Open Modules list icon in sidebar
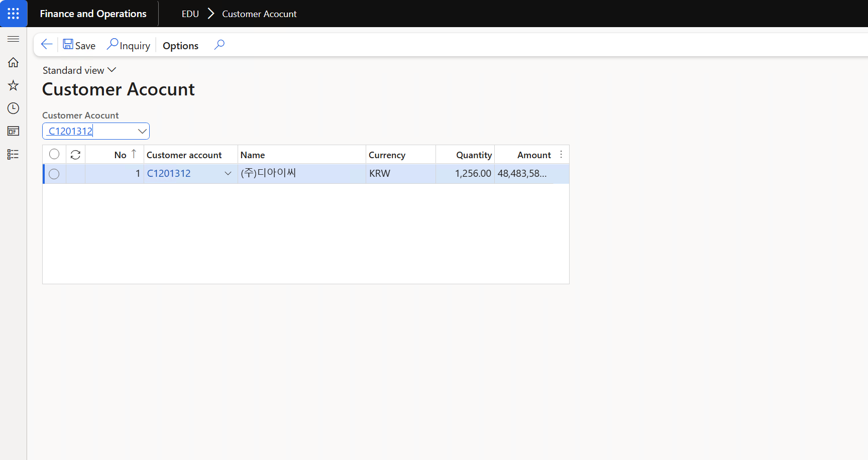The height and width of the screenshot is (460, 868). 14,154
